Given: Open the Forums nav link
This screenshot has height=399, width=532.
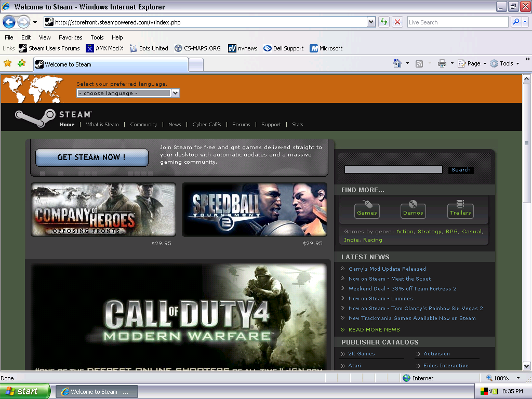Looking at the screenshot, I should [x=241, y=125].
